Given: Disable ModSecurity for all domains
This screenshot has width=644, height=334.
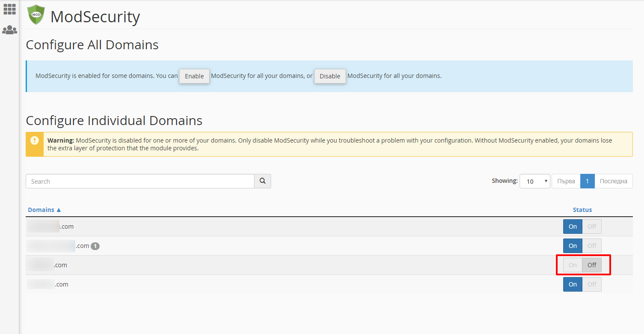Looking at the screenshot, I should (330, 76).
